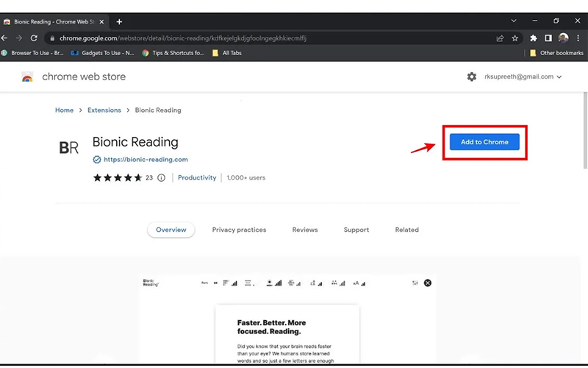Reload the page with the refresh icon
Screen dimensions: 588x368
34,38
